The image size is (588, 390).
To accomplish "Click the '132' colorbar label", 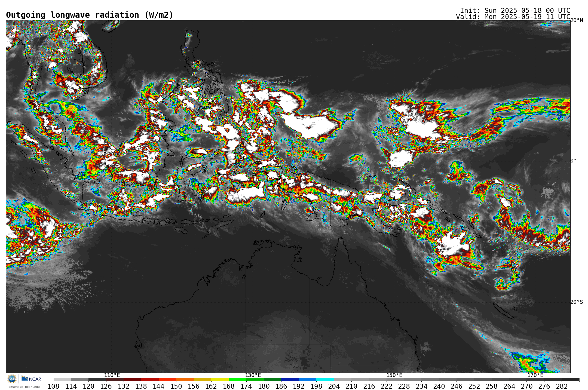I will point(124,386).
